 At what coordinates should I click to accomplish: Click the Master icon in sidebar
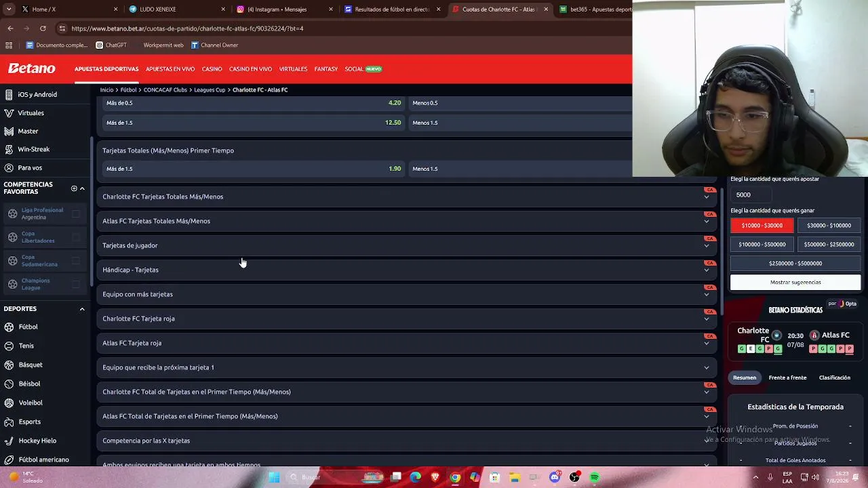point(9,131)
